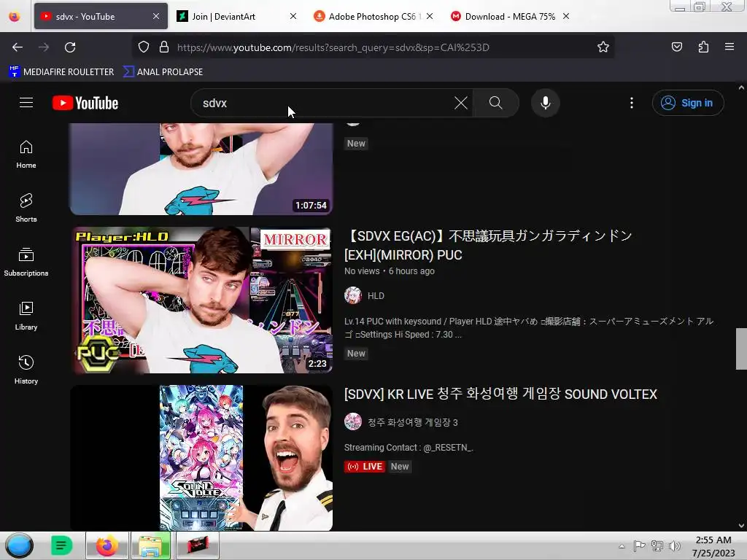Open Shorts in YouTube sidebar
Screen dimensions: 747x560
click(x=26, y=209)
